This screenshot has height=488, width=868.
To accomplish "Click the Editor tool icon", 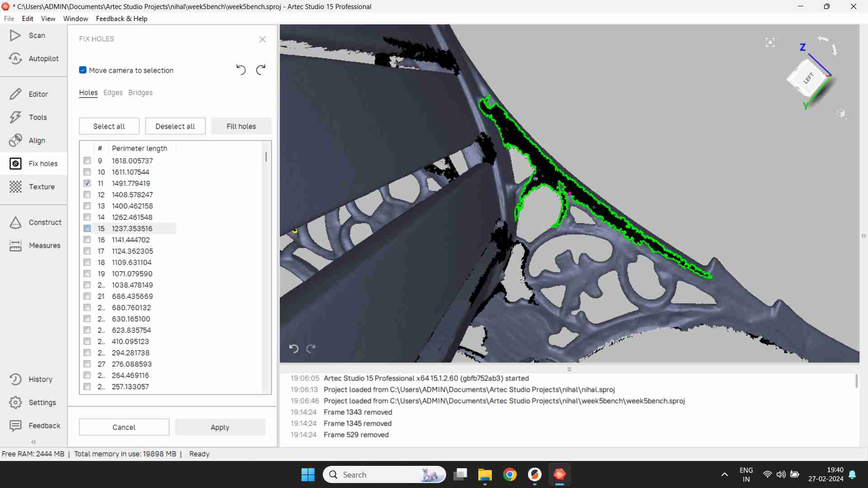I will [15, 94].
